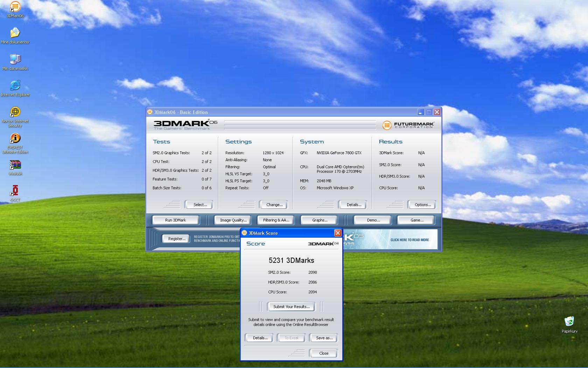Click the 5231 3DMarks score text
This screenshot has height=368, width=588.
291,260
